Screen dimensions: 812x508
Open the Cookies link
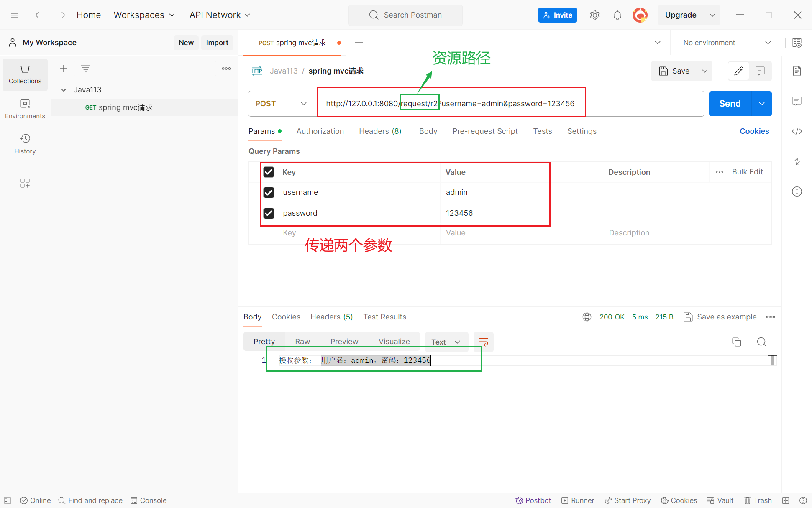point(754,131)
